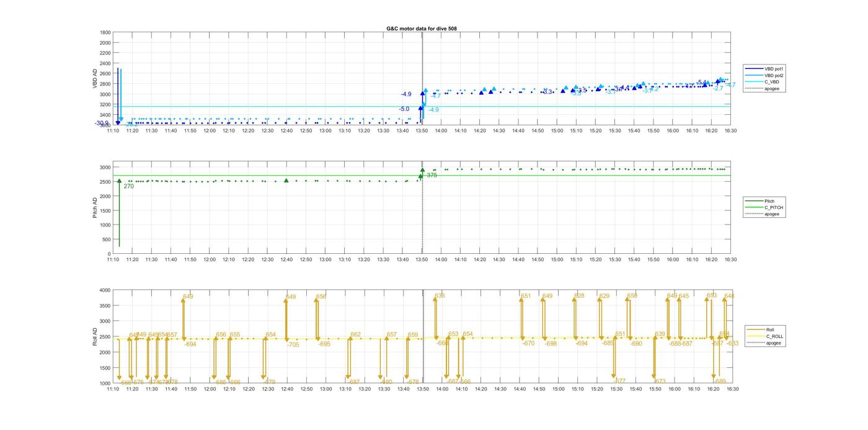Screen dimensions: 868x430
Task: Click the '500' tick on Pitch axis
Action: point(105,240)
